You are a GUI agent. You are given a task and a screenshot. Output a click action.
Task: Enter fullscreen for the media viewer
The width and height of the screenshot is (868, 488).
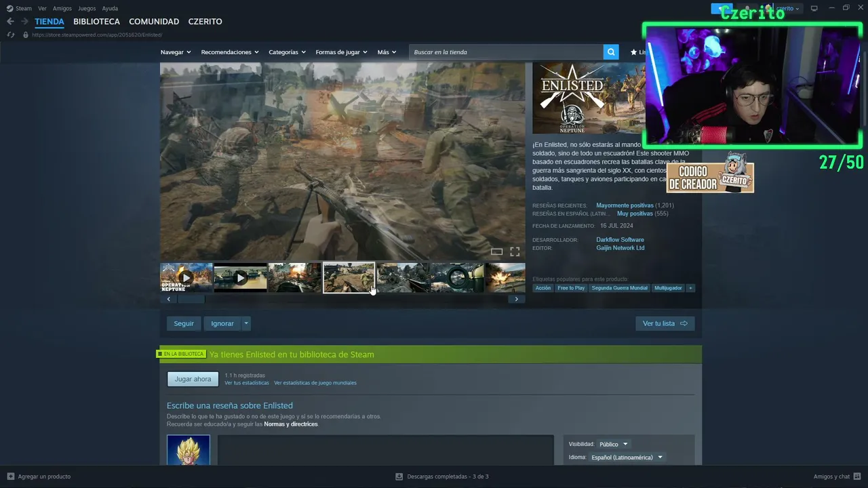[515, 252]
